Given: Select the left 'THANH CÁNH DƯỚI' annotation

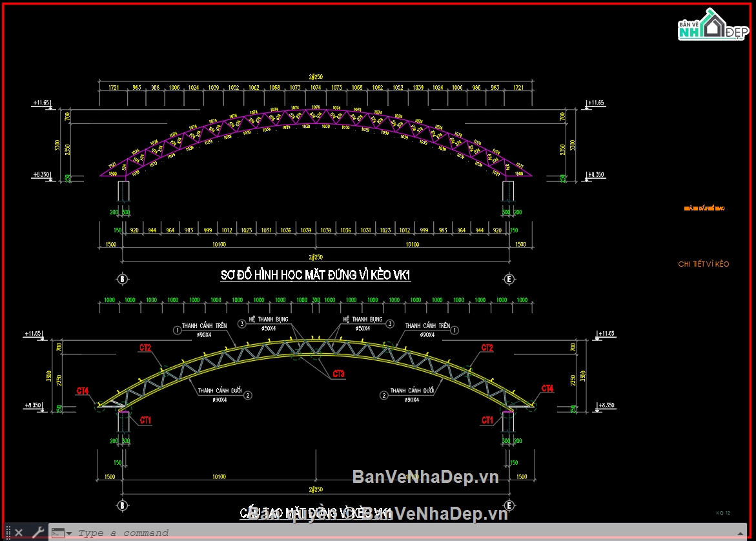Looking at the screenshot, I should coord(220,391).
